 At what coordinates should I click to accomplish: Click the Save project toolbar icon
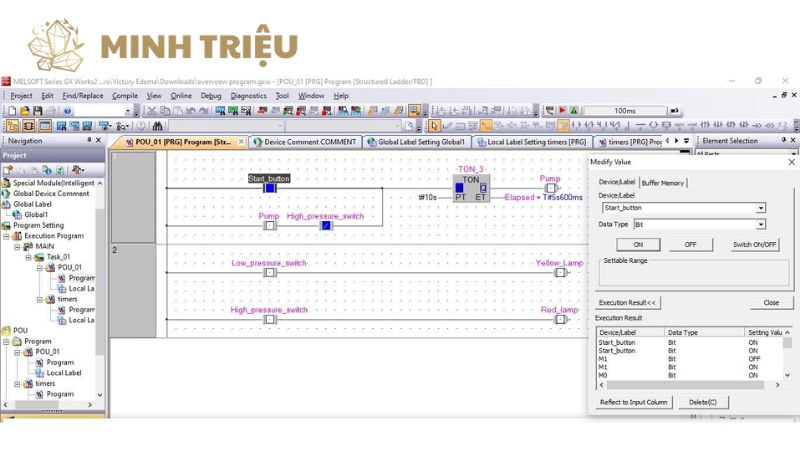click(x=37, y=111)
